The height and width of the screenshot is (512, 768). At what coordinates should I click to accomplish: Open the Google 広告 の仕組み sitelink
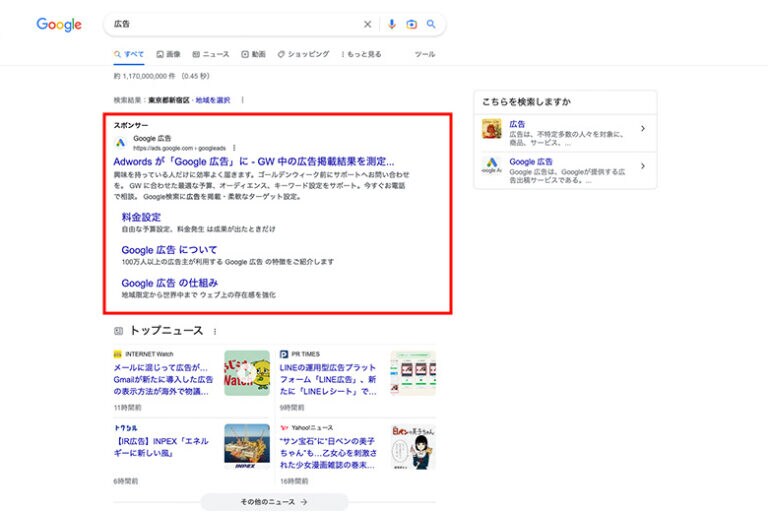[169, 283]
